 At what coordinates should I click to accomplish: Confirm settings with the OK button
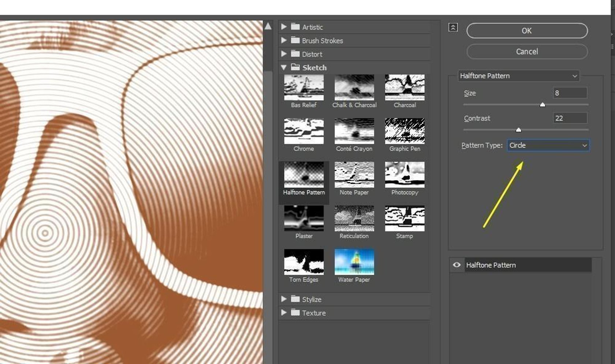[526, 30]
